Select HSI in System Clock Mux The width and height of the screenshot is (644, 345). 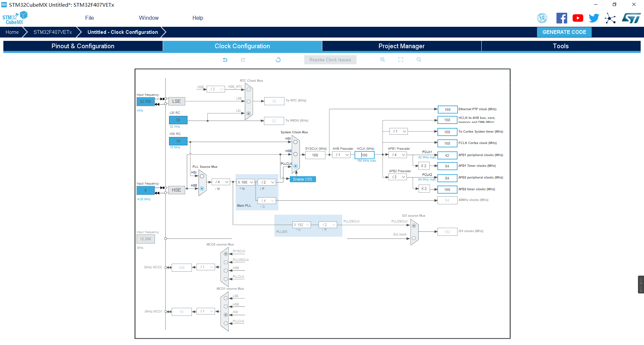296,142
